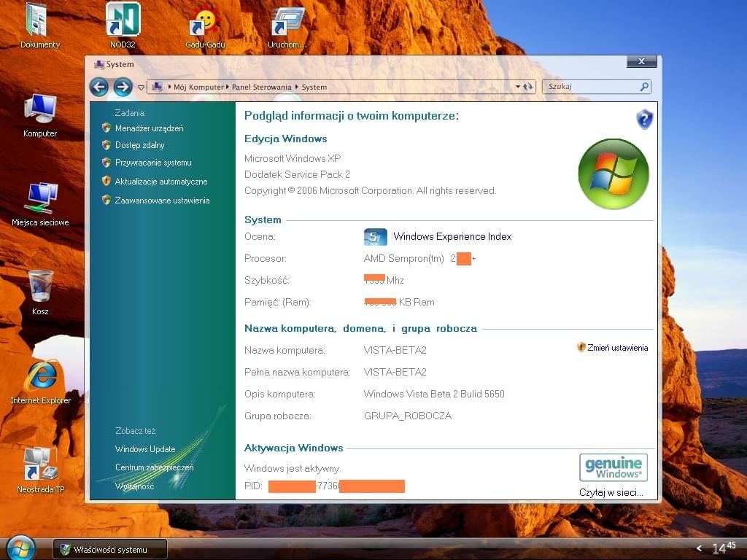The height and width of the screenshot is (560, 747).
Task: Click shield icon beside Menadżer urządzeń
Action: 107,128
